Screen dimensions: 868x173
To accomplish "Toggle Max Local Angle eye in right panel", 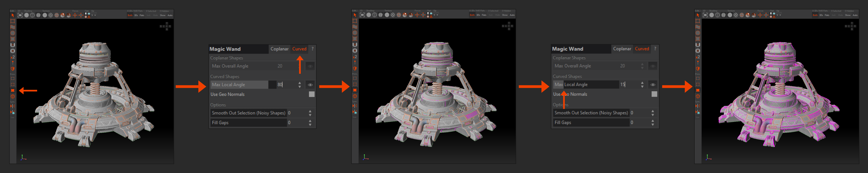I will point(653,85).
